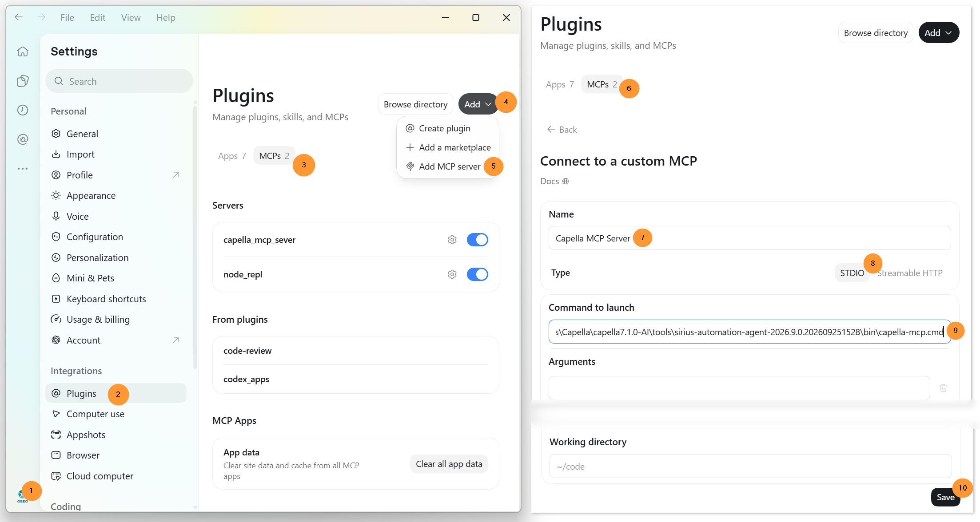This screenshot has height=522, width=980.
Task: Open the three-dots more menu in left rail
Action: click(23, 169)
